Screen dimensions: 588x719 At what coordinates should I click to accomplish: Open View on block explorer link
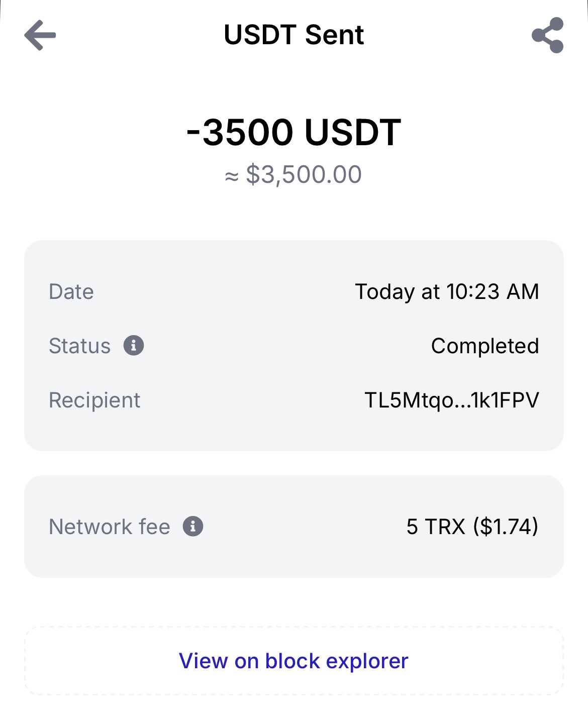293,661
